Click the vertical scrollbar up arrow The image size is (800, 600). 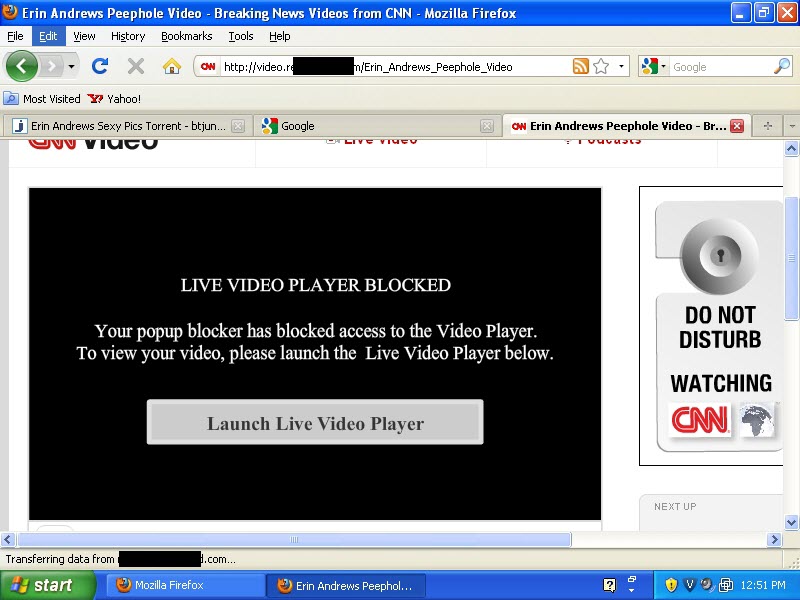coord(791,148)
